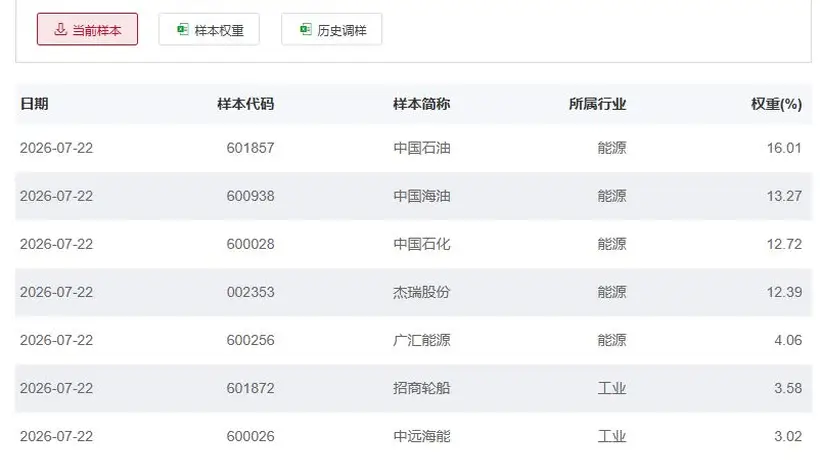Click 能源 industry in 广汇能源 row
The image size is (820, 460).
(612, 340)
